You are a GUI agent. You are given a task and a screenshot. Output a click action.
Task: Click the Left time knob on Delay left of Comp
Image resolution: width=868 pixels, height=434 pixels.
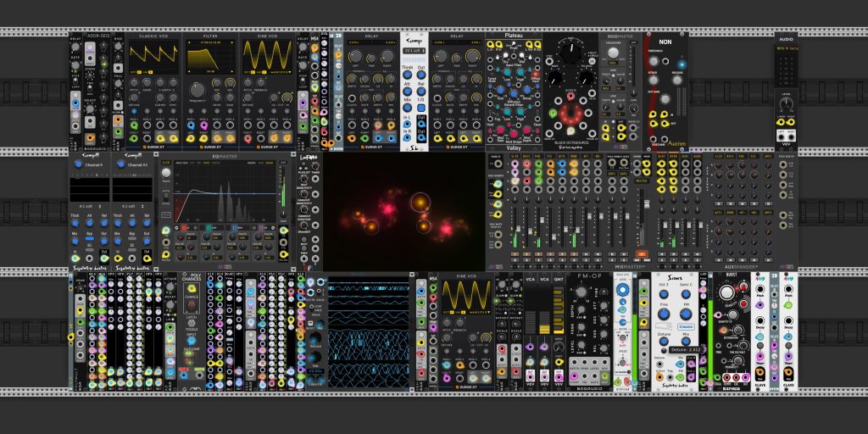pyautogui.click(x=355, y=56)
